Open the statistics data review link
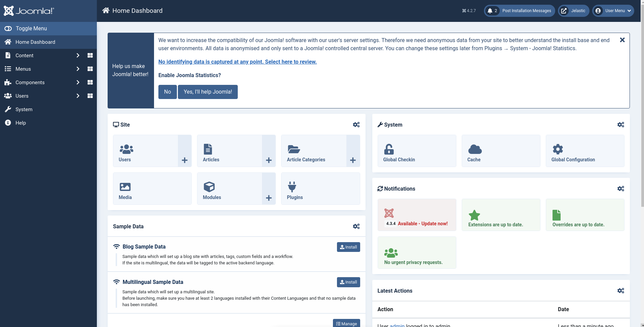The height and width of the screenshot is (327, 644). click(237, 62)
